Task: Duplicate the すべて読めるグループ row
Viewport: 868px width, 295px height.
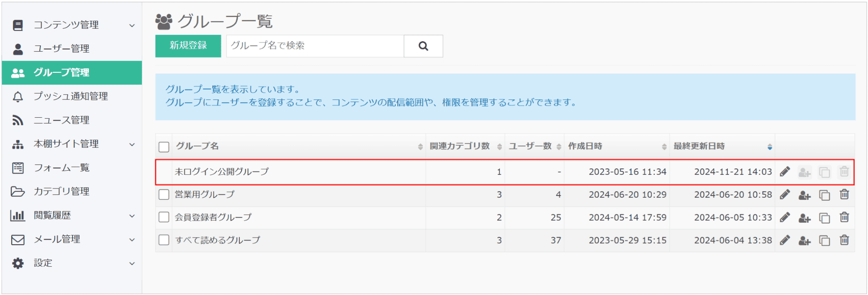Action: click(824, 240)
